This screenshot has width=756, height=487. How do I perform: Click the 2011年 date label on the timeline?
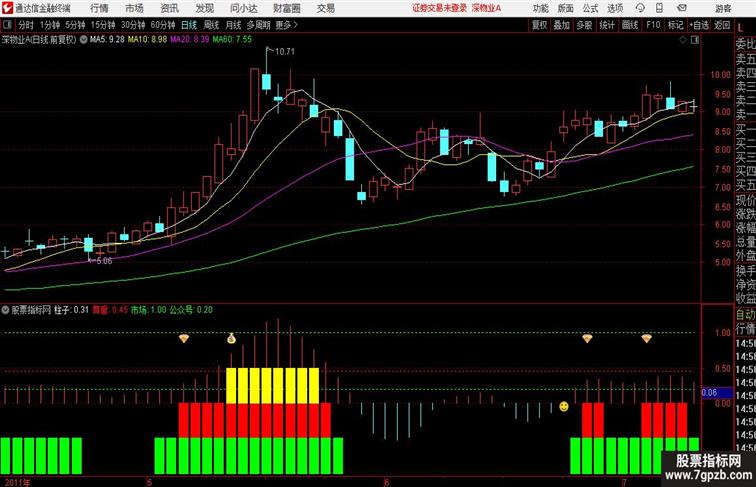tap(17, 482)
